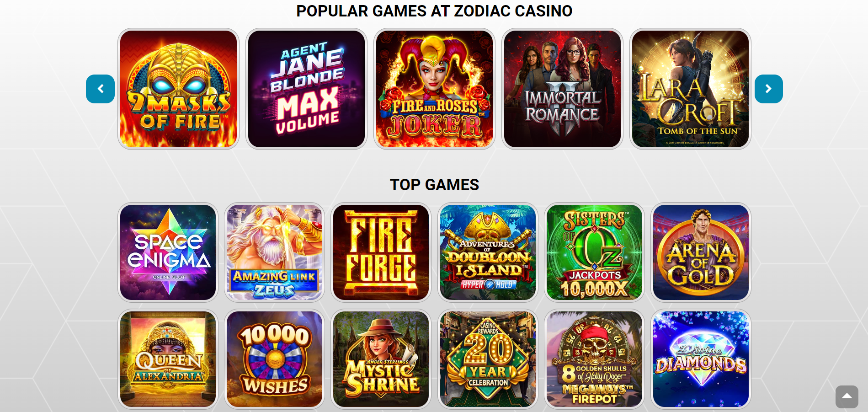This screenshot has width=868, height=412.
Task: Jump to page top with up-arrow button
Action: point(847,396)
